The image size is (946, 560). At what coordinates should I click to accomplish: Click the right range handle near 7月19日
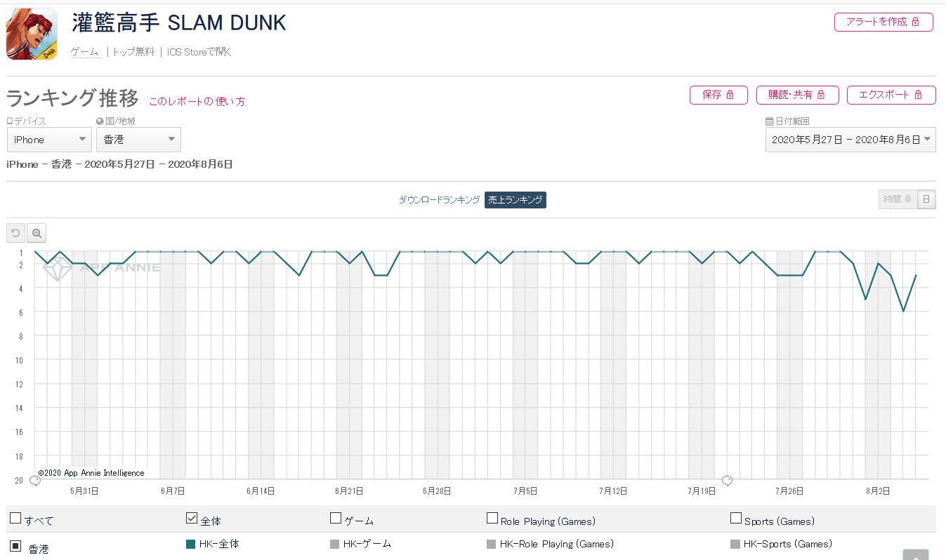click(728, 481)
